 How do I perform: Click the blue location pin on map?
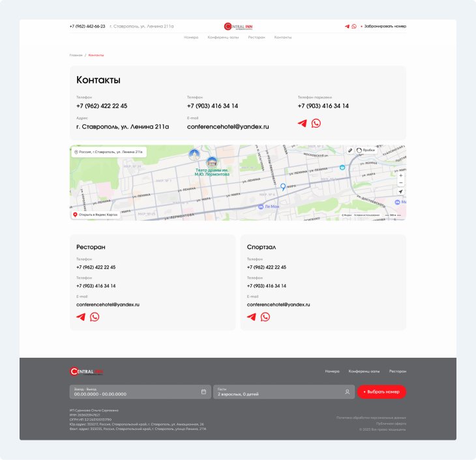pyautogui.click(x=283, y=187)
